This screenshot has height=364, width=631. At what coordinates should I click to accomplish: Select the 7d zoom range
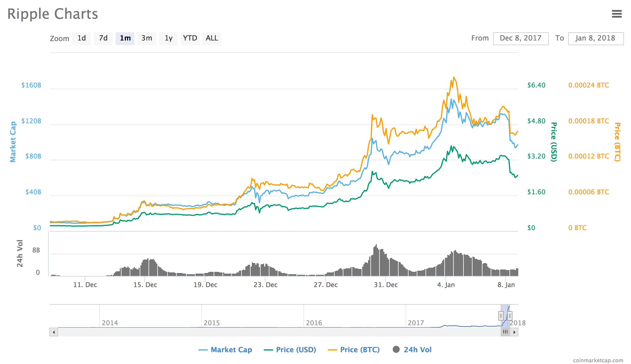[103, 38]
